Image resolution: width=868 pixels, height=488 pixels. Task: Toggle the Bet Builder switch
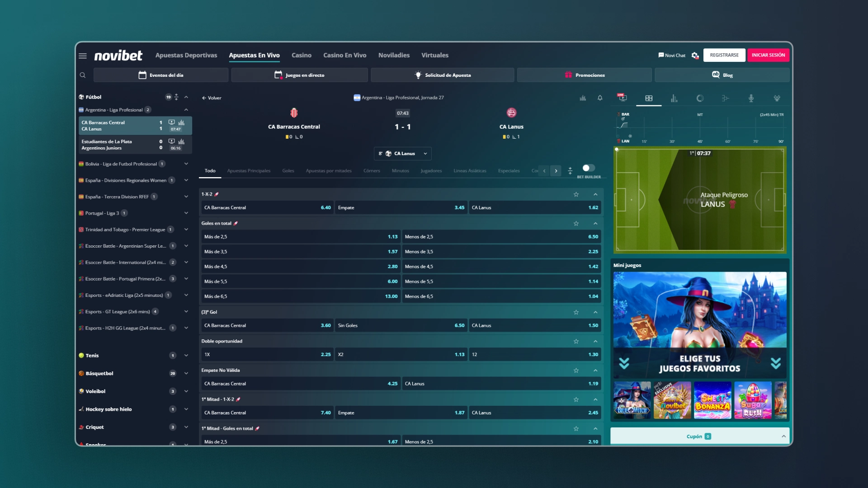pos(588,168)
